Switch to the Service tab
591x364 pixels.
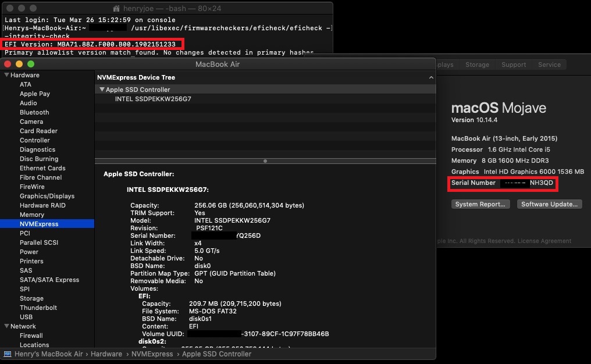[549, 65]
